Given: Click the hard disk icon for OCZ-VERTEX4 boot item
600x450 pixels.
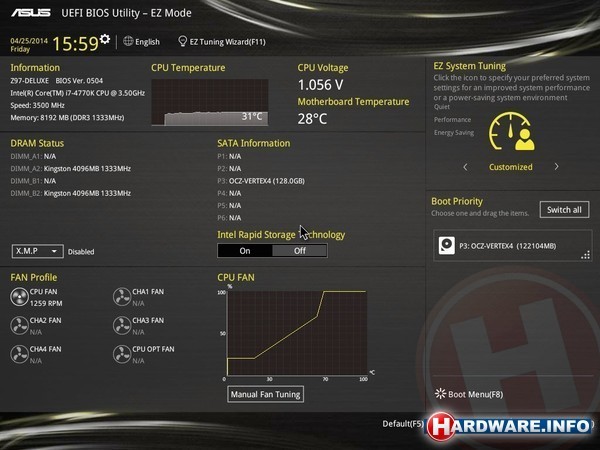Looking at the screenshot, I should point(447,246).
